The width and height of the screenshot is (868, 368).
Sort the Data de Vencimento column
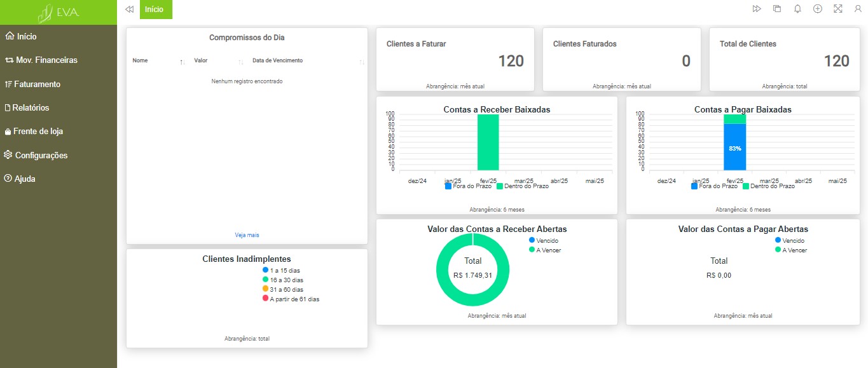362,62
